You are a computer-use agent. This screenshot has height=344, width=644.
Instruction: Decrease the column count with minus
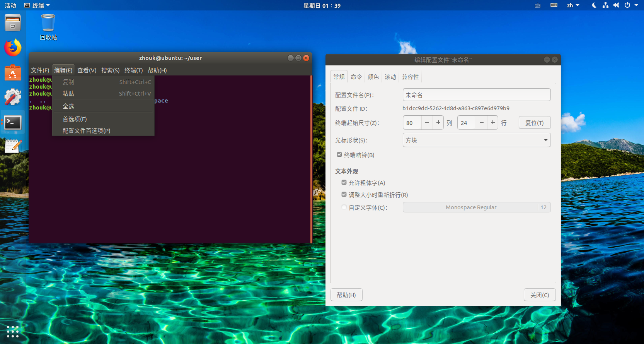[x=427, y=123]
